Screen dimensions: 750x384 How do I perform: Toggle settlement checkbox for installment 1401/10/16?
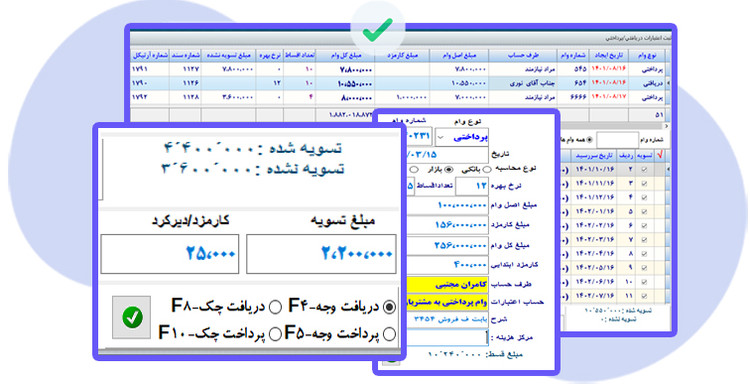[x=644, y=169]
